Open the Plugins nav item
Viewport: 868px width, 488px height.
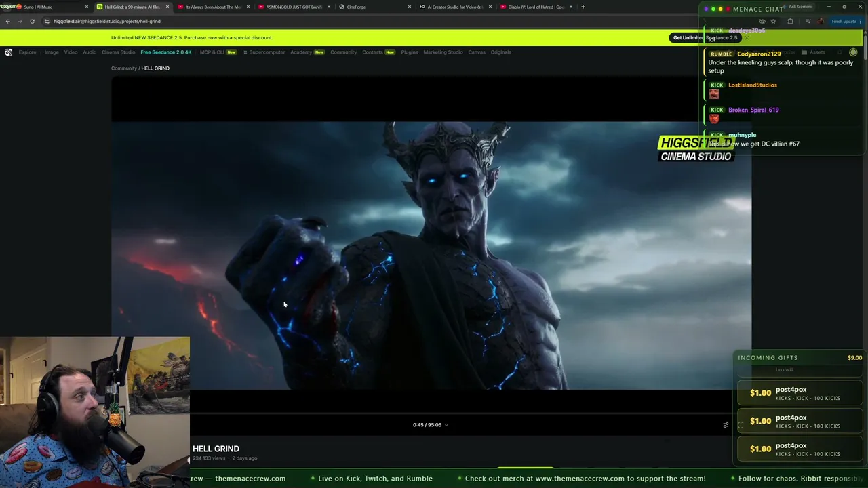click(410, 52)
